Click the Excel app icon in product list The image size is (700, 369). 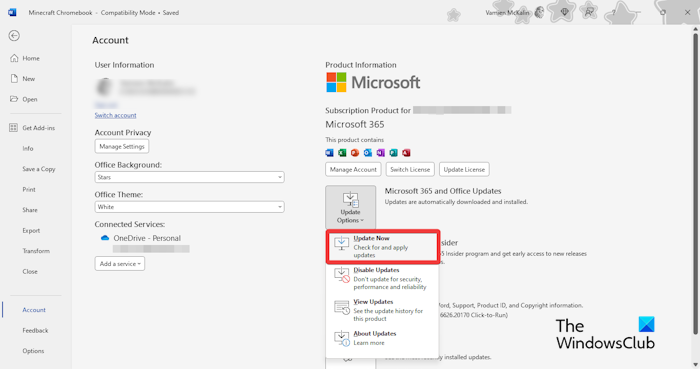[342, 153]
